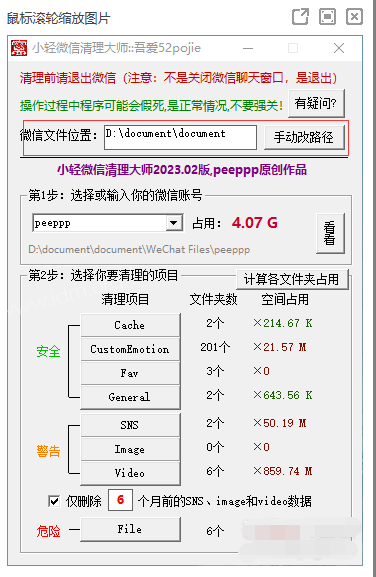Click the 清理项目 column header
The width and height of the screenshot is (376, 577).
(125, 299)
